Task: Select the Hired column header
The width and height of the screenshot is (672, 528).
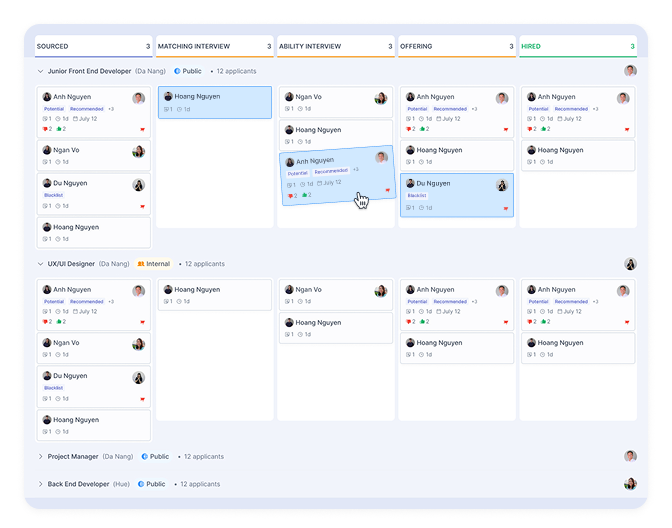Action: point(530,46)
